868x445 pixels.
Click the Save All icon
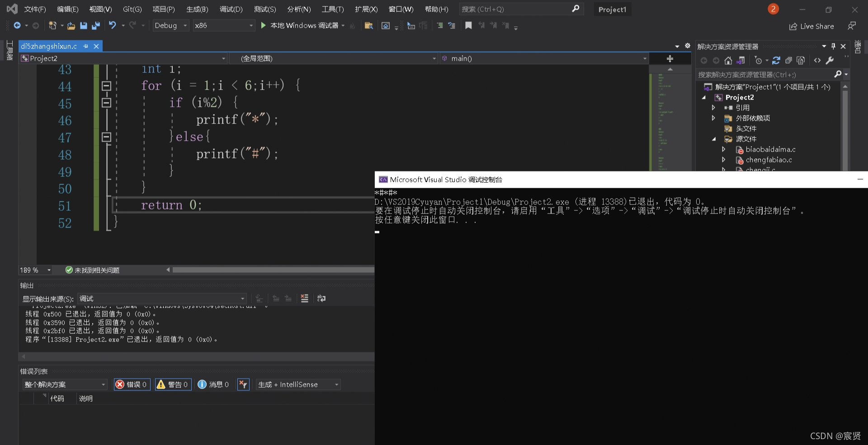[x=95, y=26]
